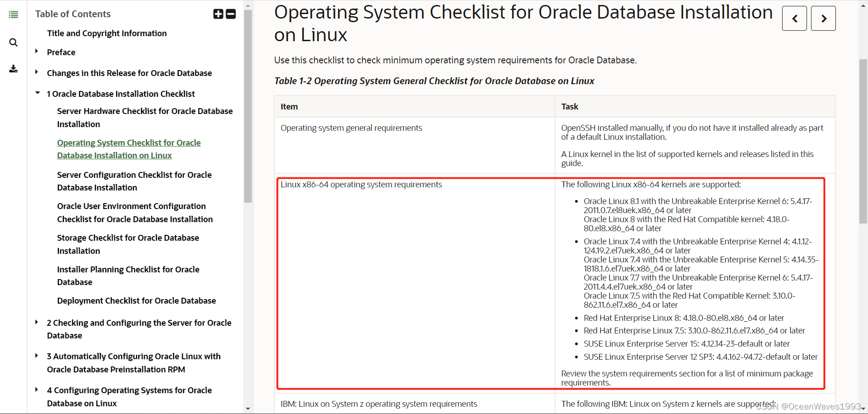Click the download icon in left sidebar
This screenshot has height=414, width=868.
coord(14,69)
